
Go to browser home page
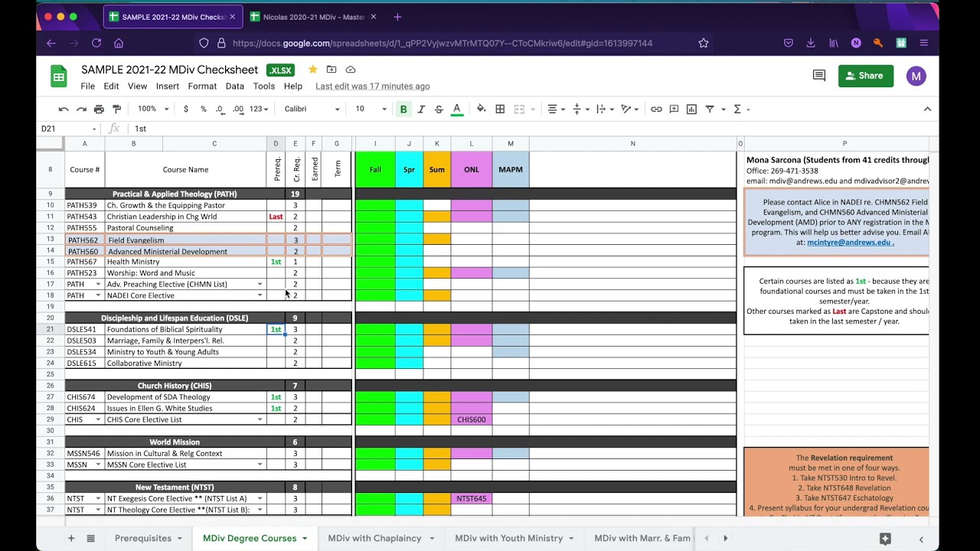point(119,44)
